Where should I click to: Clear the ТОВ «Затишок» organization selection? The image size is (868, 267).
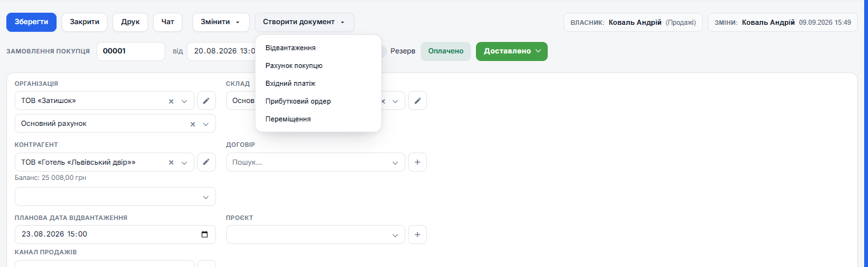click(171, 101)
